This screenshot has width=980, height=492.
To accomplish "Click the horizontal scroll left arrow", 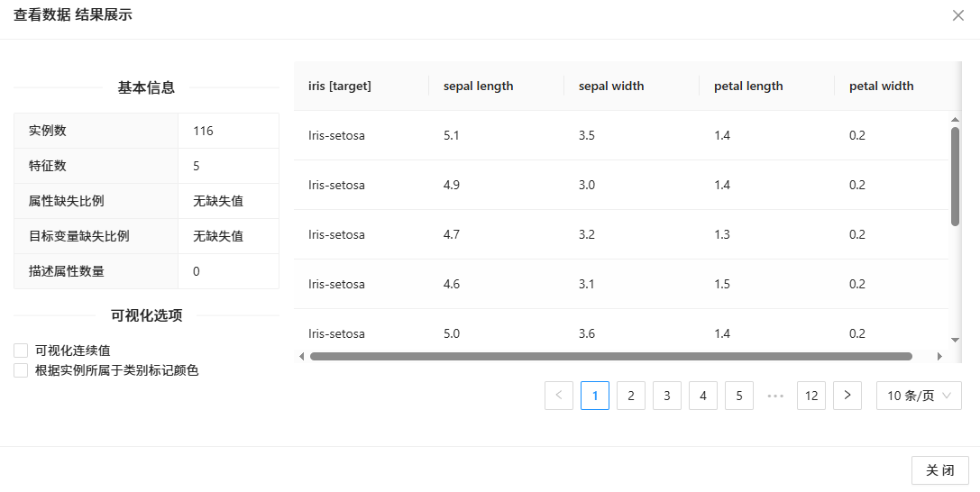I will (x=302, y=356).
